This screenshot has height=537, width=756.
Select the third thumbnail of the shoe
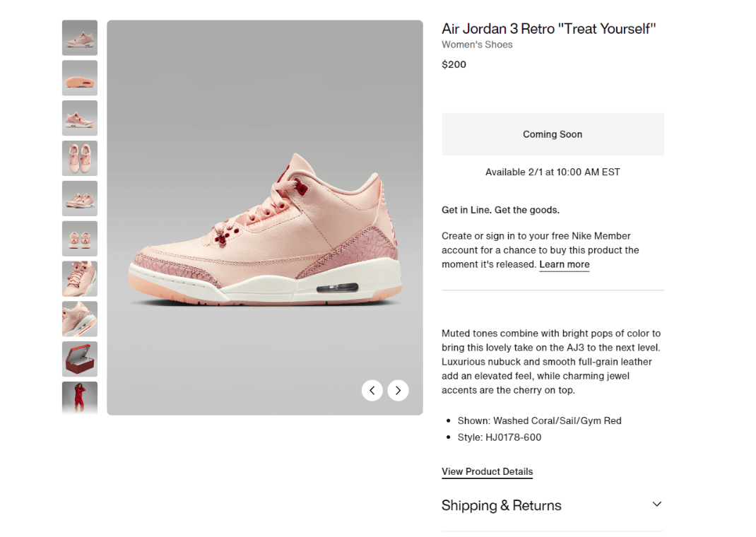80,118
